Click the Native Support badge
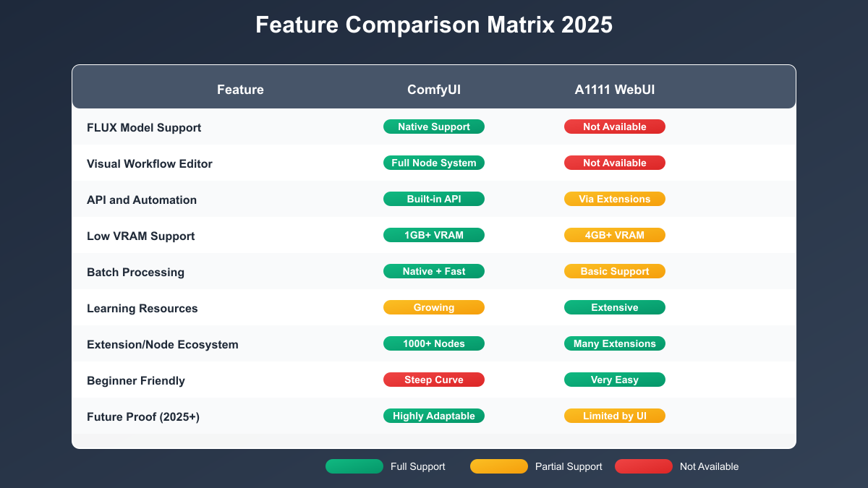The width and height of the screenshot is (868, 488). coord(434,127)
